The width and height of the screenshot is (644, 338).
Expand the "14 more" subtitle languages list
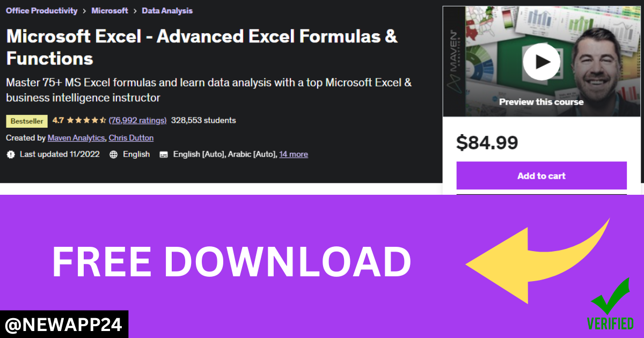coord(294,155)
